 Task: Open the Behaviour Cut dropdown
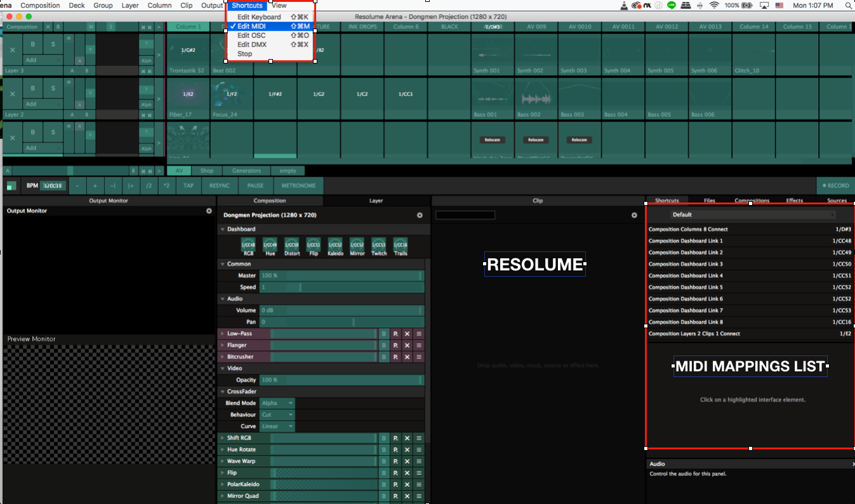(277, 414)
